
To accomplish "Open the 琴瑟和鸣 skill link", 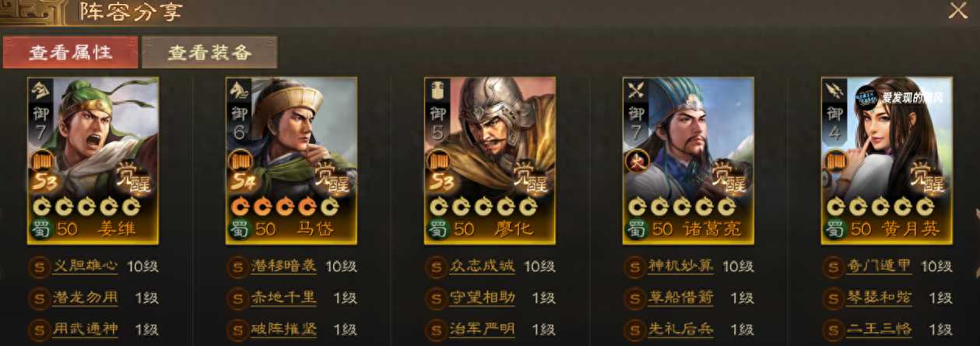I will (880, 298).
